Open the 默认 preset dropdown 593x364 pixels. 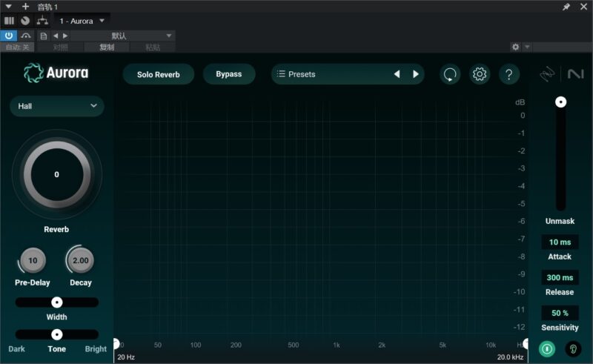pos(122,36)
